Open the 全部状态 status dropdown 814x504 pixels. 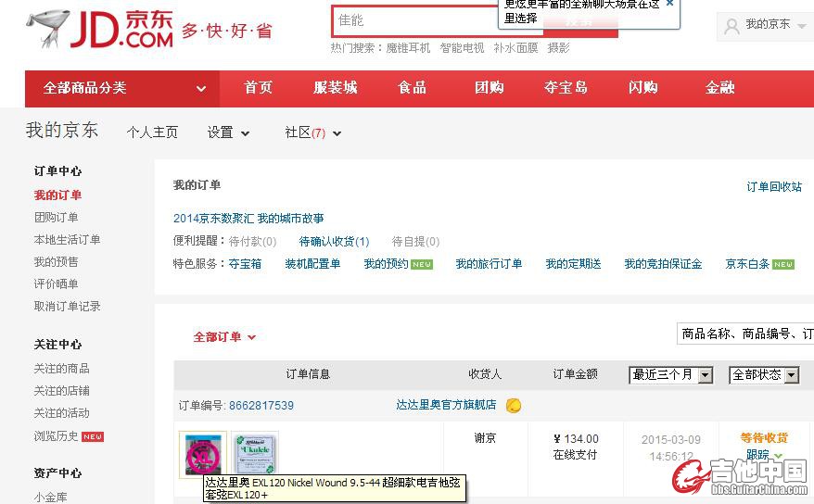point(764,375)
